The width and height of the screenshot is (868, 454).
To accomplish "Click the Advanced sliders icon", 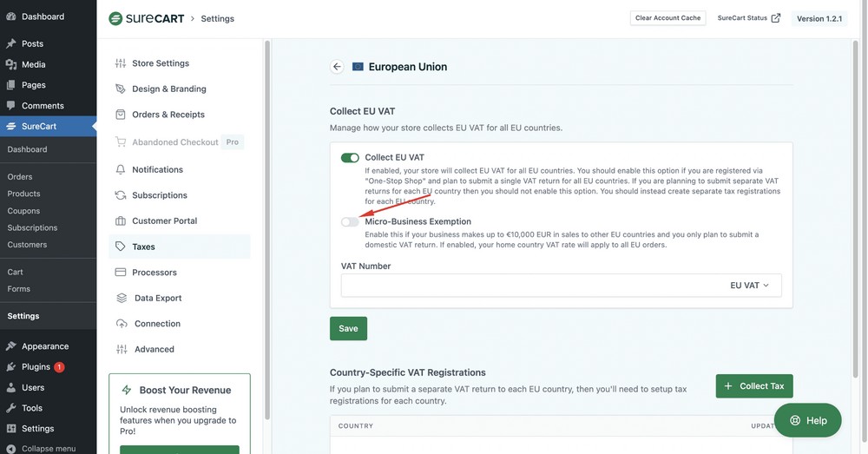I will (x=122, y=349).
